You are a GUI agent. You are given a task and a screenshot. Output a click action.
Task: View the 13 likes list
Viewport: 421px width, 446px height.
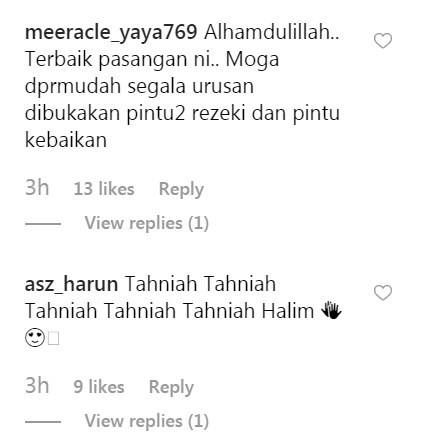coord(104,189)
